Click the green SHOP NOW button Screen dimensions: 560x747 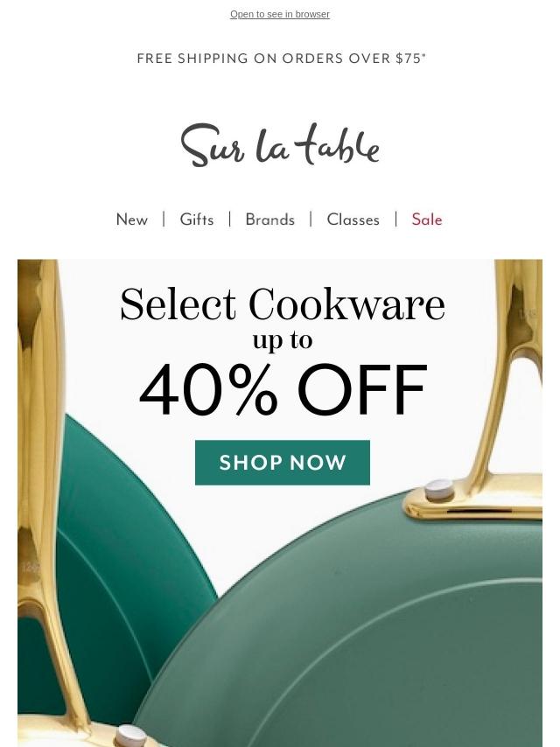coord(283,463)
